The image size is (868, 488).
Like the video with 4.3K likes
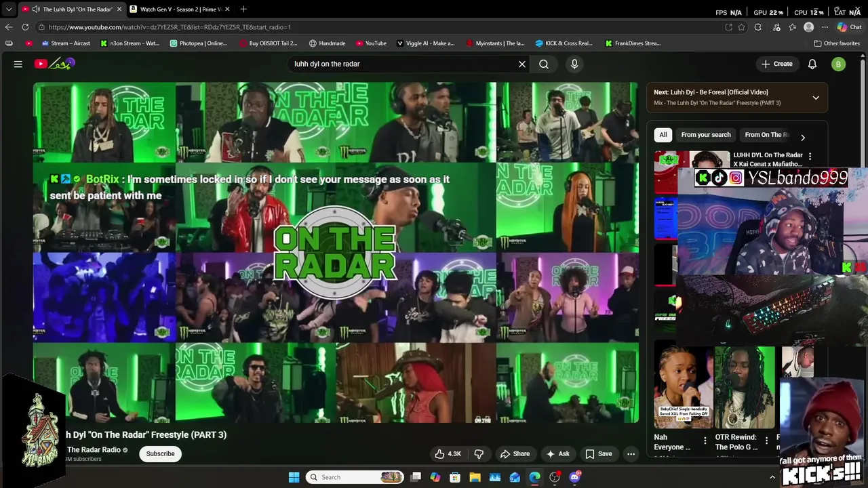[x=448, y=454]
